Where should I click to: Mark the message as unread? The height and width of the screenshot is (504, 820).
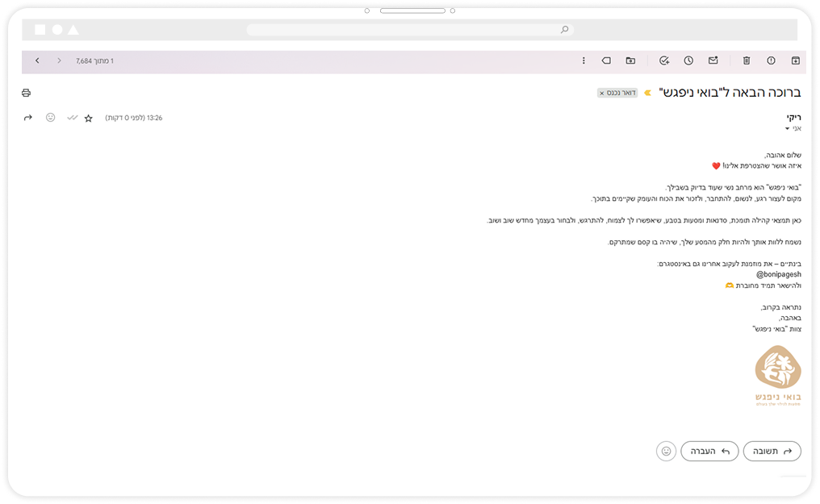713,60
